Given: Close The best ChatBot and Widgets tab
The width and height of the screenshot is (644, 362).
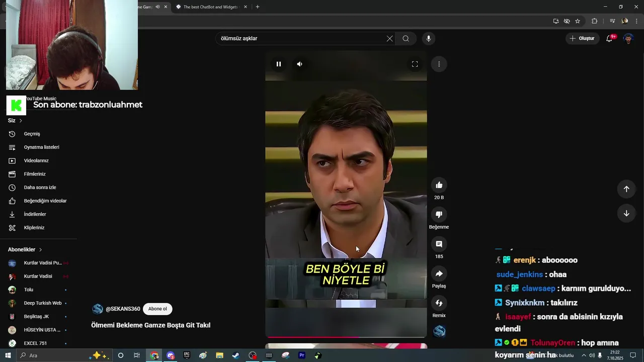Looking at the screenshot, I should coord(246,7).
